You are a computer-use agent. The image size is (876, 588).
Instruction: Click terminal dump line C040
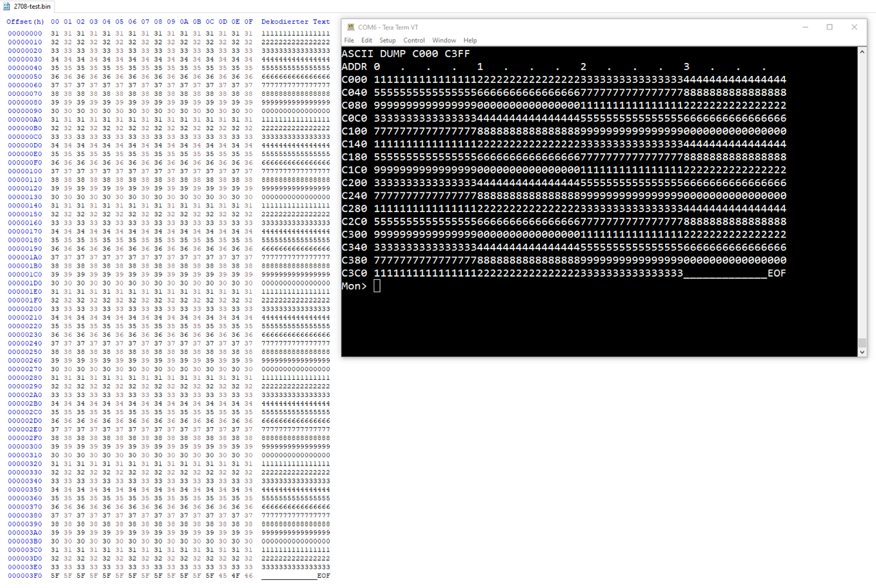[x=564, y=92]
